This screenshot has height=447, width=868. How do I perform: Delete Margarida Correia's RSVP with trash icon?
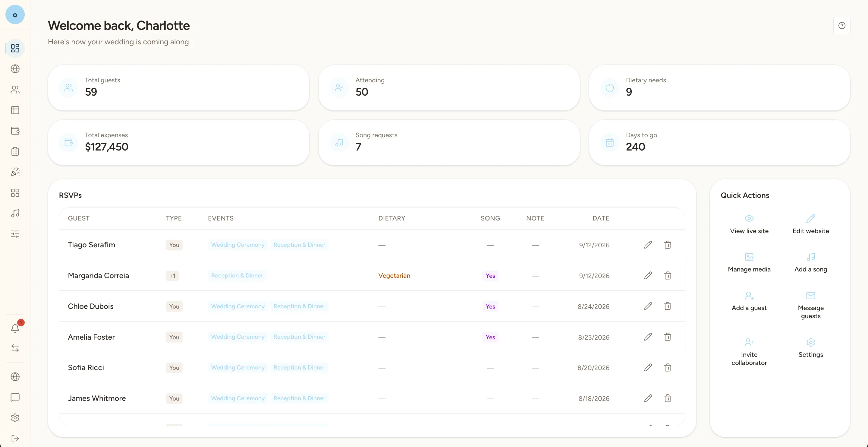668,275
